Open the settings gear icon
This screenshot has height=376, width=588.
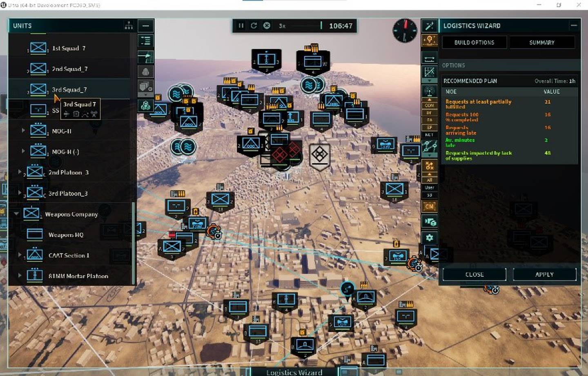(429, 237)
